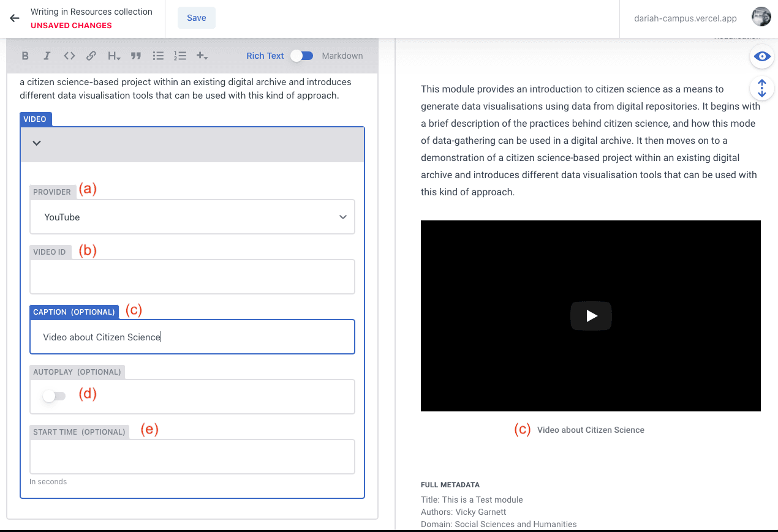This screenshot has height=532, width=778.
Task: Click the back arrow icon
Action: coord(15,18)
